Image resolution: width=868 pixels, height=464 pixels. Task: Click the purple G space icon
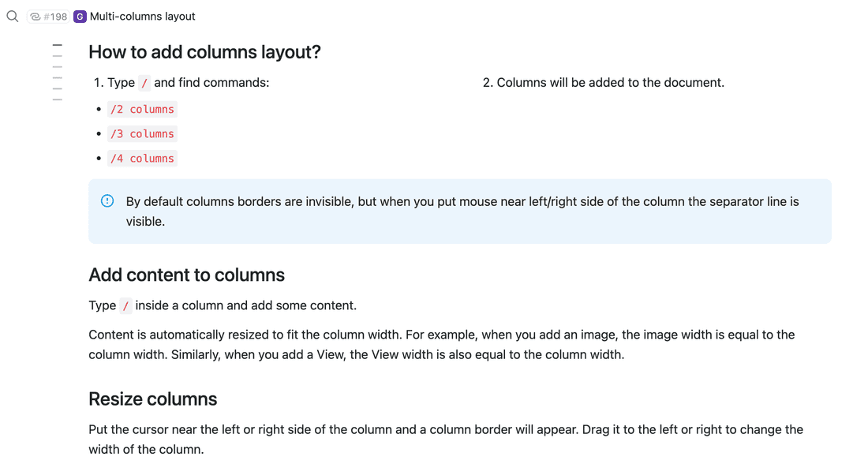click(x=80, y=17)
